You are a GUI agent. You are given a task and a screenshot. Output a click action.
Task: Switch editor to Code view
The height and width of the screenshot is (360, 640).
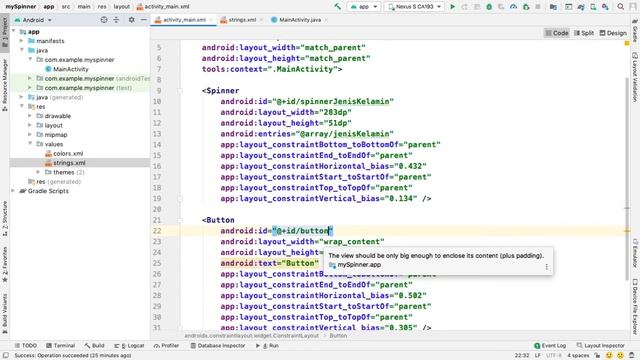pyautogui.click(x=556, y=33)
